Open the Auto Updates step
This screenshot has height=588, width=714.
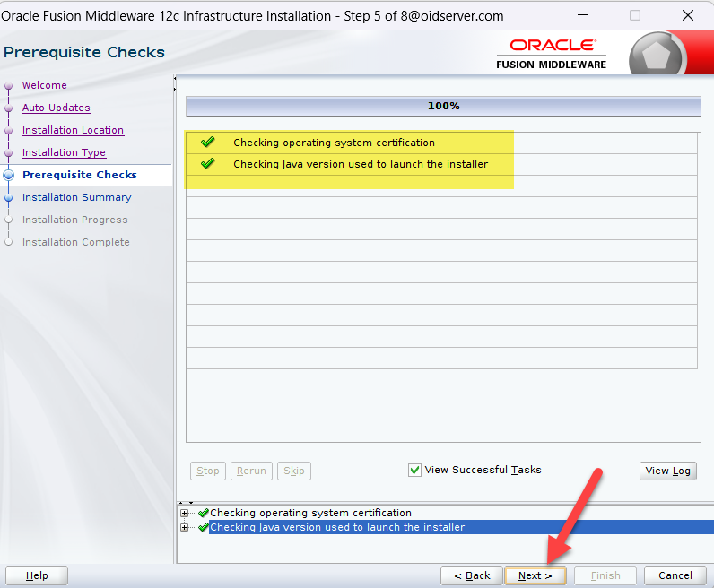click(56, 108)
